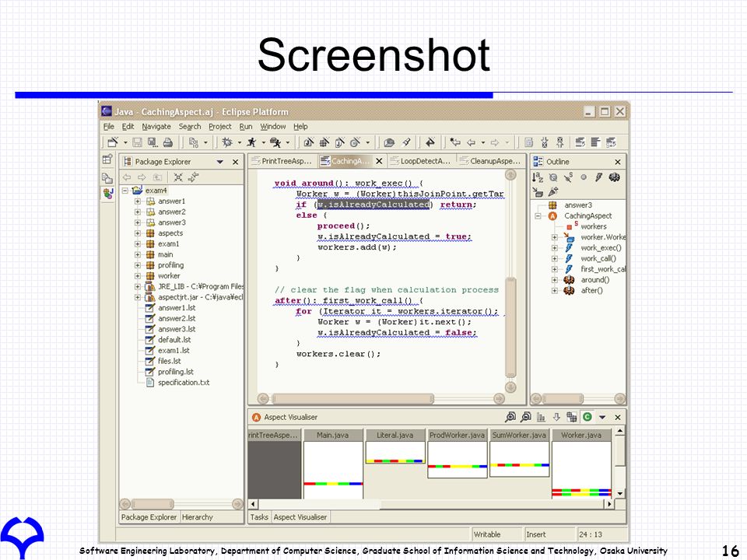Expand work_exec() in Outline

(555, 248)
